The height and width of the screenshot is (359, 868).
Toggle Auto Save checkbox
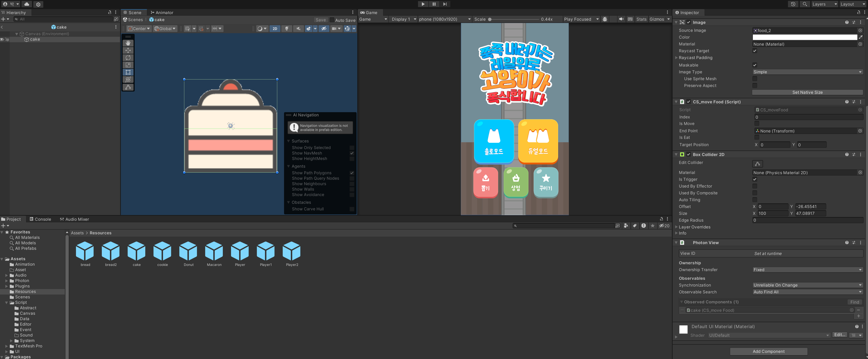pos(332,20)
